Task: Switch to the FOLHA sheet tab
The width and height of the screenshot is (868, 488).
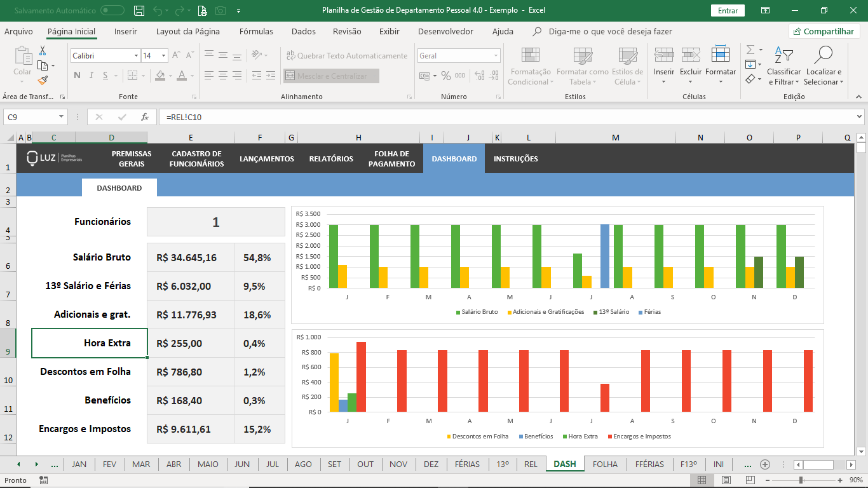Action: 605,464
